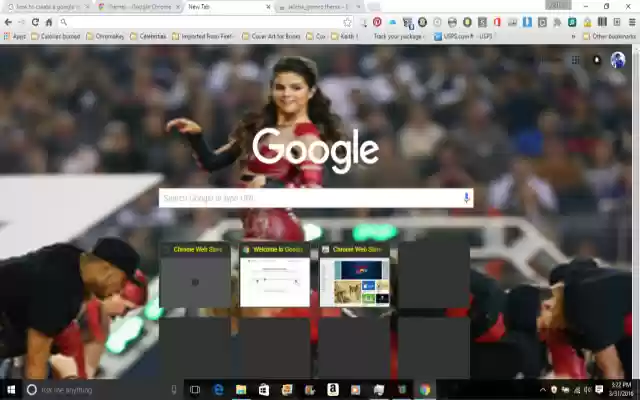The height and width of the screenshot is (400, 640).
Task: Open the green music note extension icon
Action: tap(572, 22)
